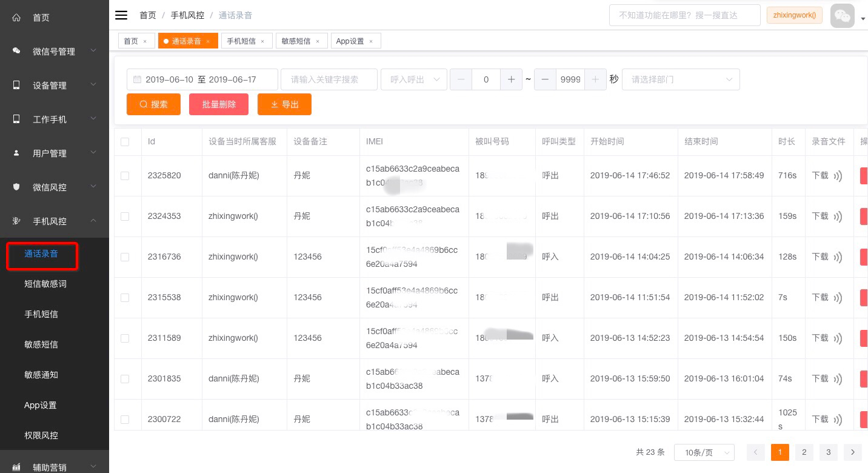
Task: Go to next page arrow
Action: point(853,452)
